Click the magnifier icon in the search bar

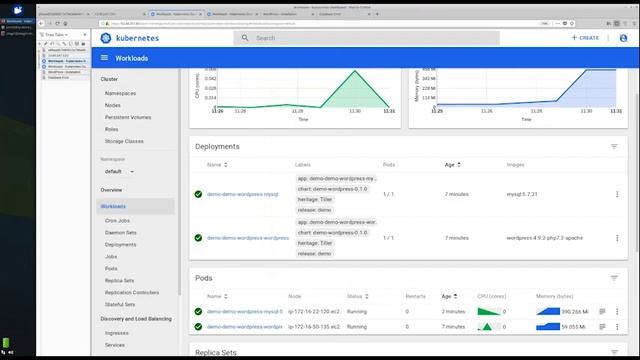click(x=245, y=38)
